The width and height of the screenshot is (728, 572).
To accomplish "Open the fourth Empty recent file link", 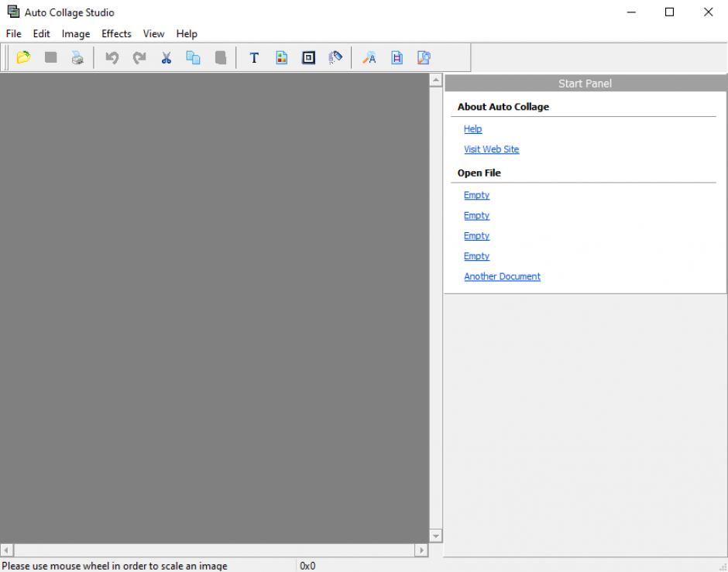I will (476, 256).
